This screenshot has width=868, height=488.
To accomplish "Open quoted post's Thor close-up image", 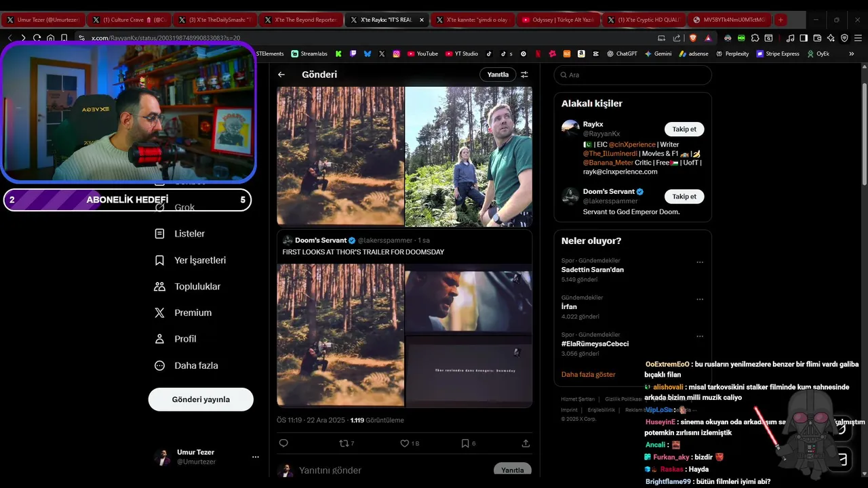I will pos(469,300).
